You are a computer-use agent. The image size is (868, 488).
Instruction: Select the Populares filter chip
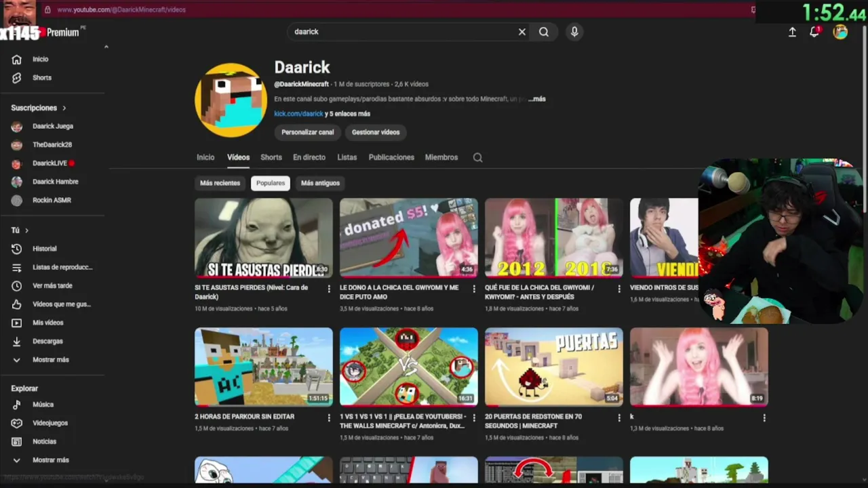tap(271, 183)
